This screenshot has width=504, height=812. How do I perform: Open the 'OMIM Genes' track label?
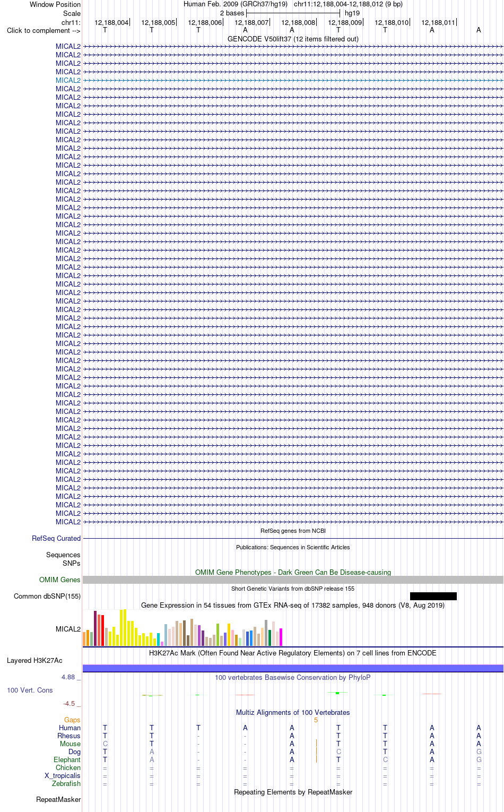pyautogui.click(x=60, y=580)
